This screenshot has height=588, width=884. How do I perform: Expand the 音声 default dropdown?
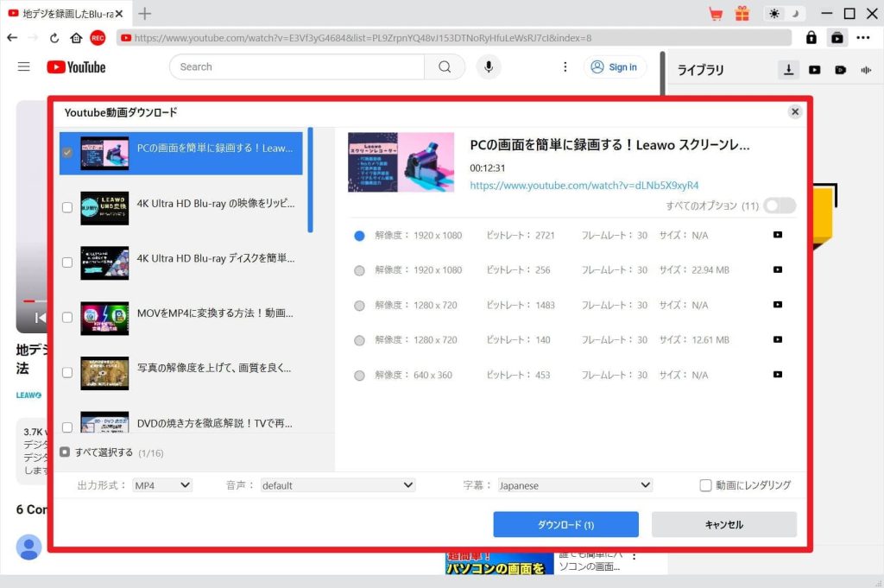(x=337, y=484)
